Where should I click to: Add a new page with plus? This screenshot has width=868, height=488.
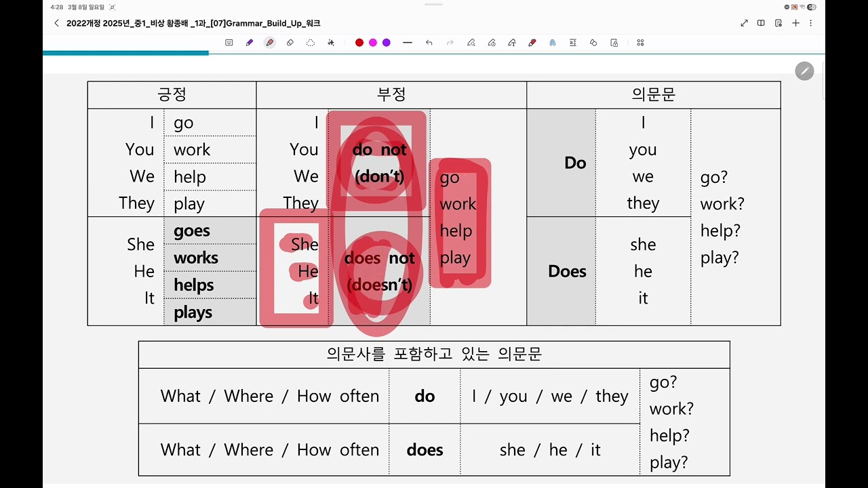796,23
